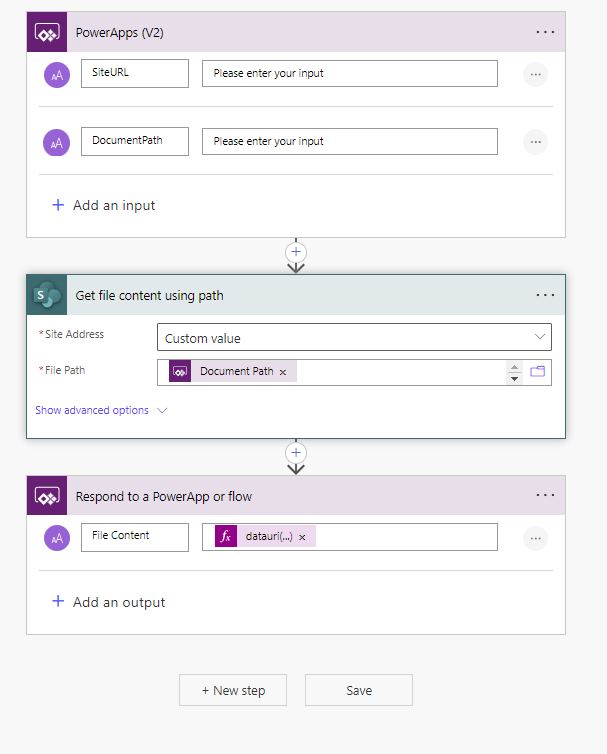Screen dimensions: 607x754
Task: Remove the Document Path token
Action: click(283, 372)
